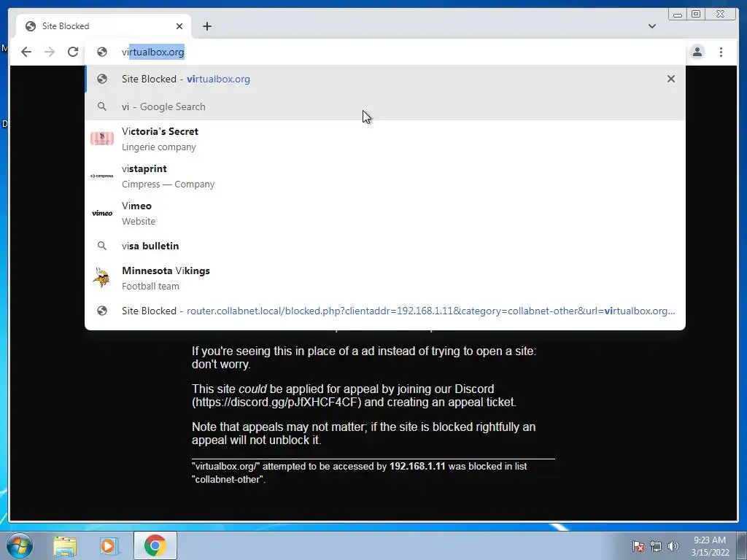The width and height of the screenshot is (747, 560).
Task: Select the Minnesota Vikings suggestion
Action: click(x=385, y=278)
